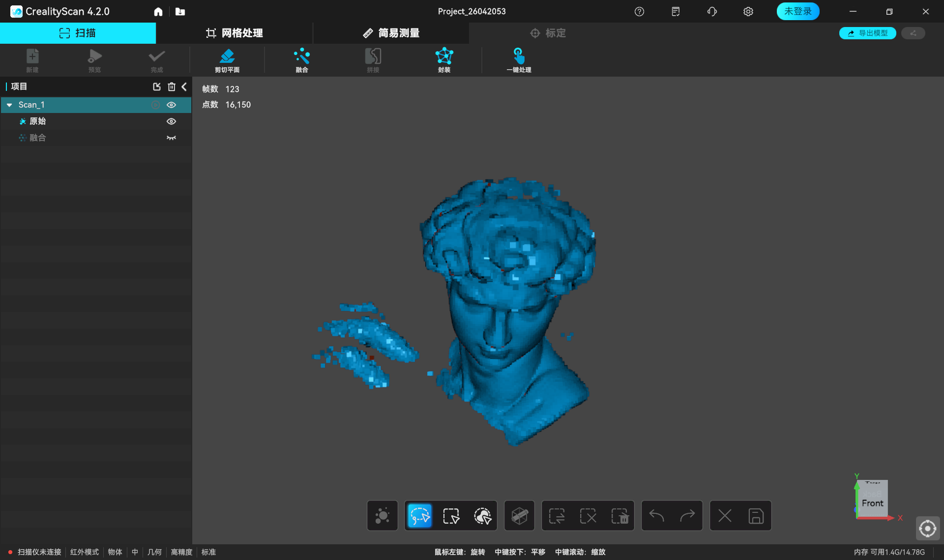Click the 剪切平面 cut plane tool
944x560 pixels.
tap(227, 60)
